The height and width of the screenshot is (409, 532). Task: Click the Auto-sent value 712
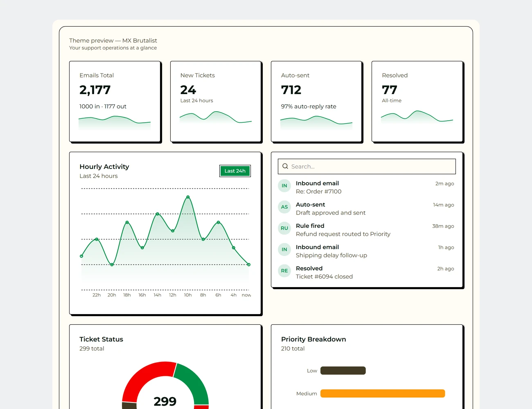click(x=291, y=90)
